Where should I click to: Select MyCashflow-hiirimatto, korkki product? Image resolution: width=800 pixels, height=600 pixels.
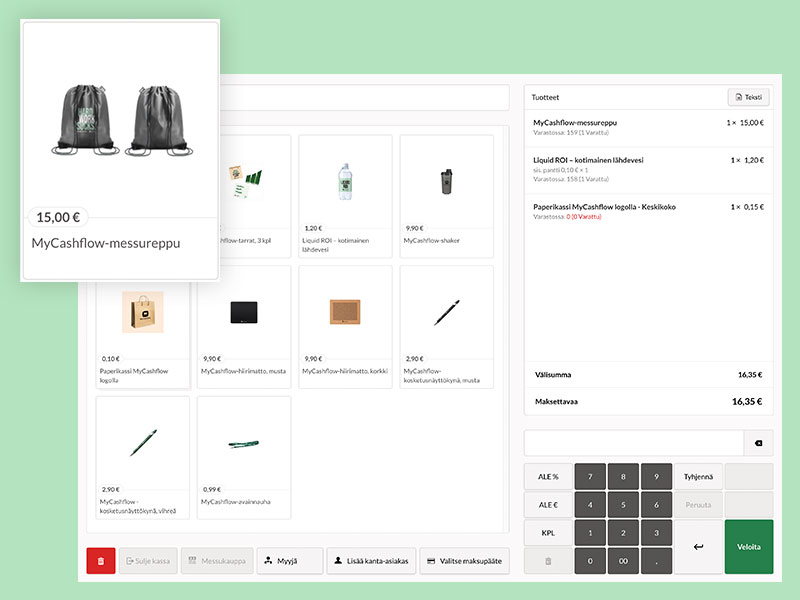345,327
